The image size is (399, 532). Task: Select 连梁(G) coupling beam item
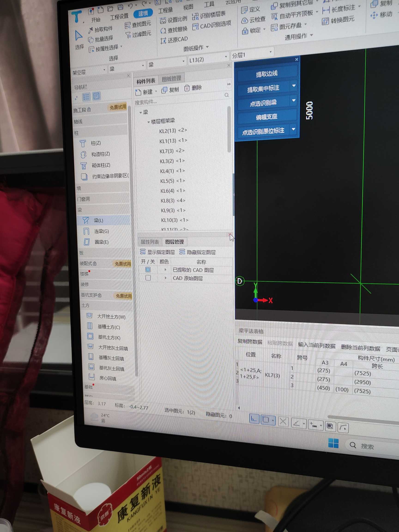[101, 231]
